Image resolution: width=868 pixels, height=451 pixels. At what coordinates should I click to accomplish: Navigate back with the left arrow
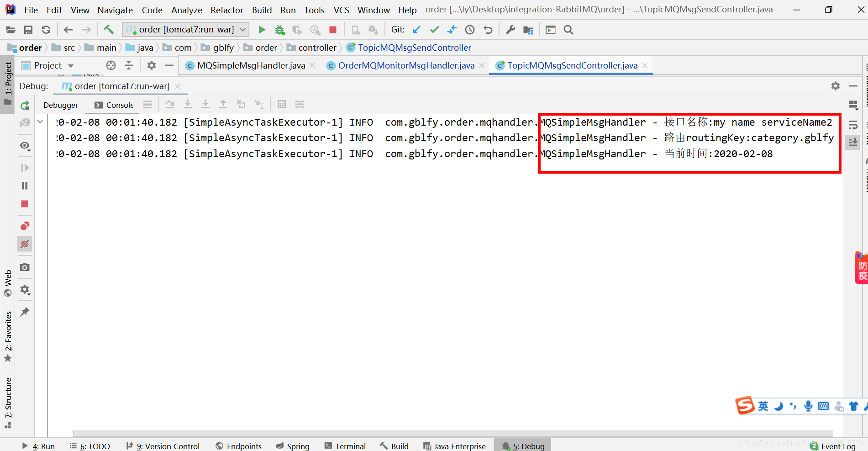[x=68, y=30]
